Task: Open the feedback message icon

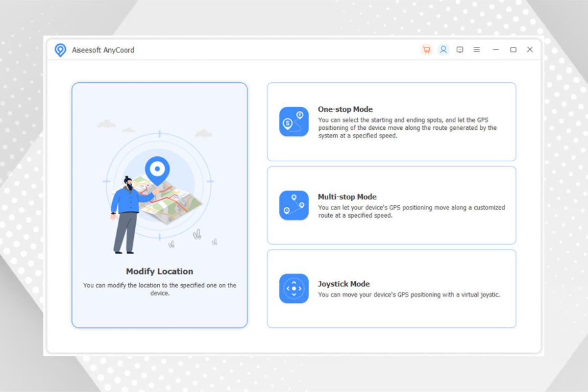Action: click(x=460, y=50)
